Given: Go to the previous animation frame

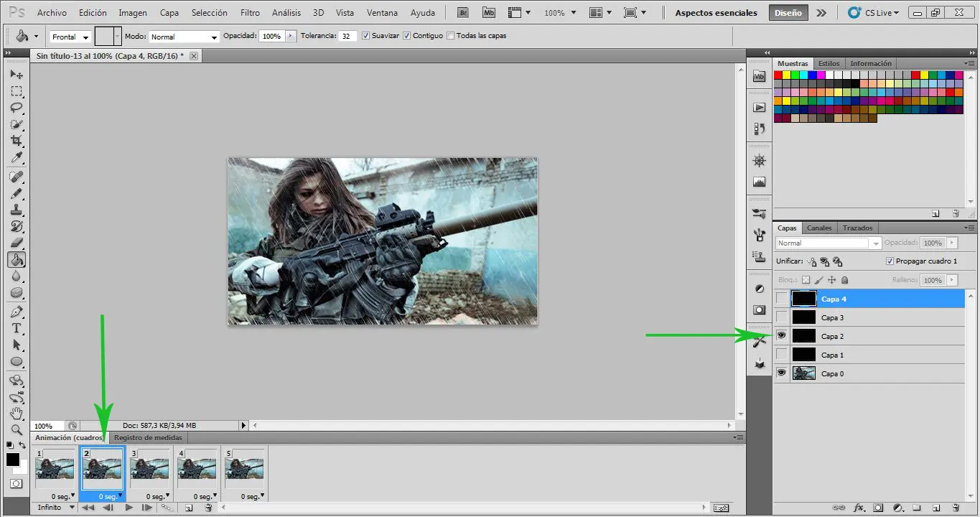Looking at the screenshot, I should click(108, 508).
